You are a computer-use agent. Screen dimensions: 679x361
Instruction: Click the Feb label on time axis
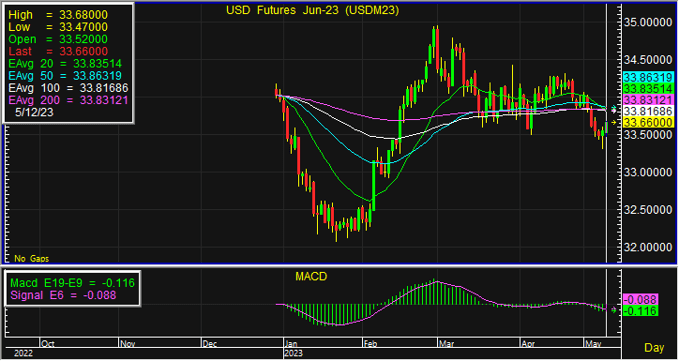pyautogui.click(x=371, y=344)
